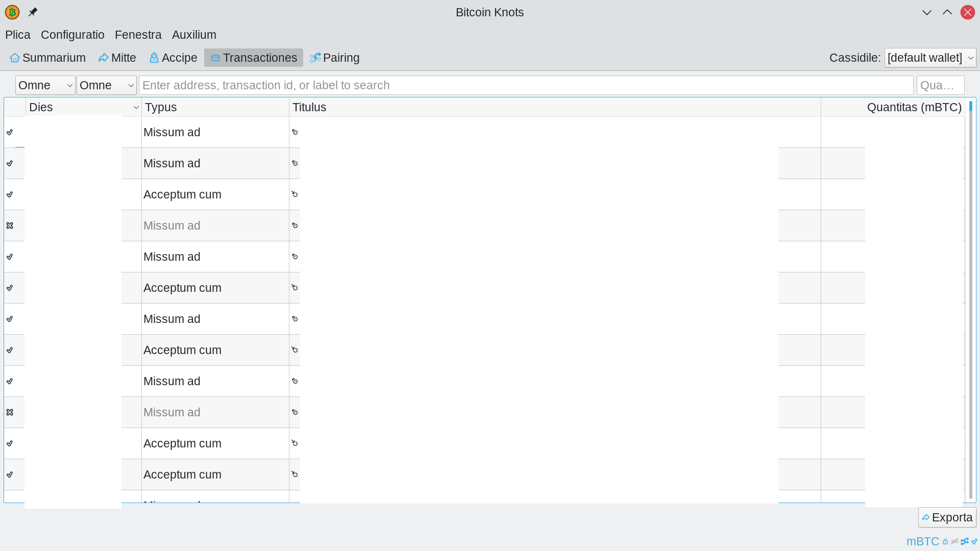Viewport: 980px width, 551px height.
Task: Click abandoned status icon on fourth transaction
Action: coord(10,226)
